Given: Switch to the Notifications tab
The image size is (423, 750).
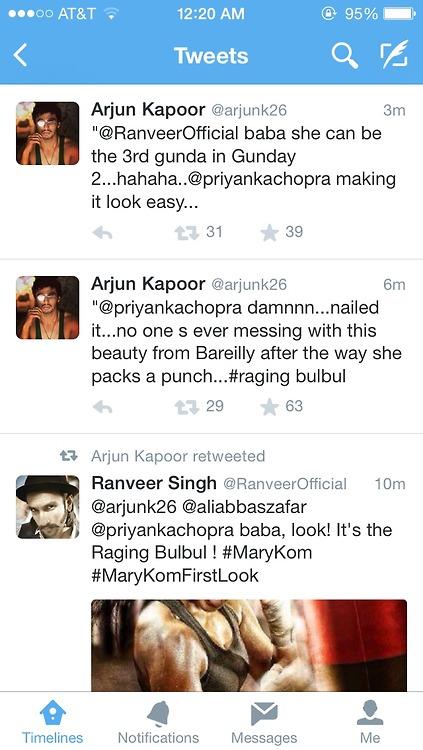Looking at the screenshot, I should [158, 722].
